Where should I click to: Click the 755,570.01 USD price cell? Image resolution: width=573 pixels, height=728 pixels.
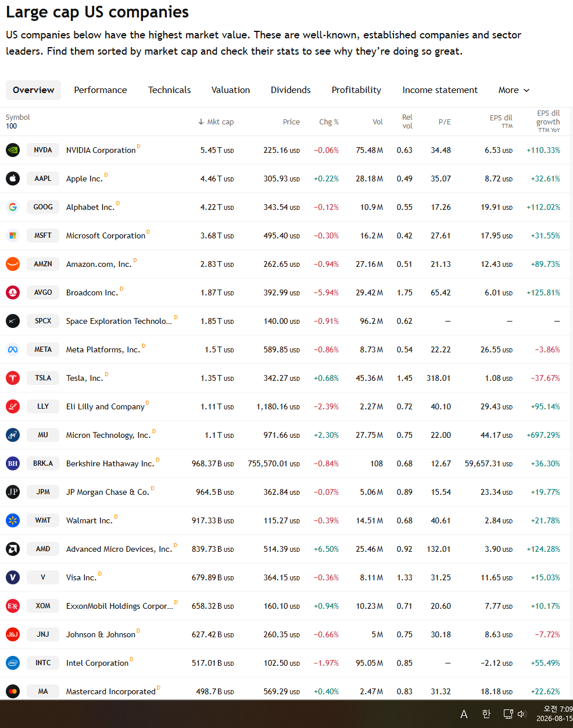click(x=274, y=463)
